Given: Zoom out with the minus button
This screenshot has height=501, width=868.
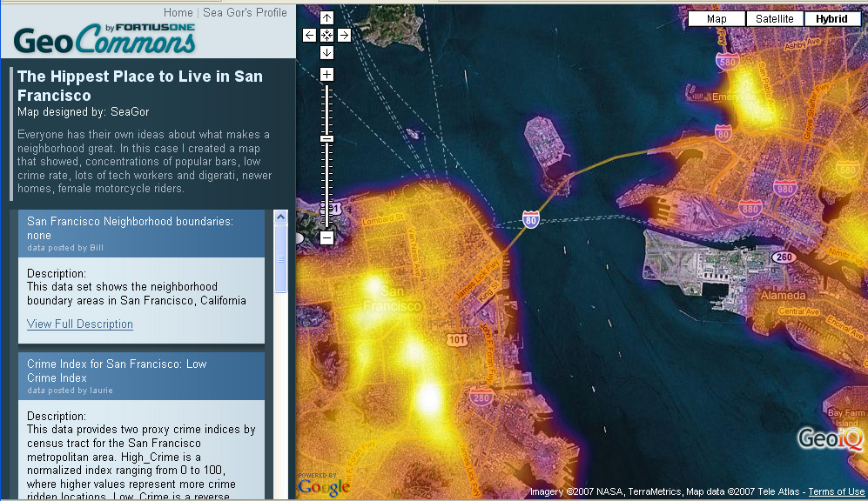Looking at the screenshot, I should pyautogui.click(x=326, y=238).
